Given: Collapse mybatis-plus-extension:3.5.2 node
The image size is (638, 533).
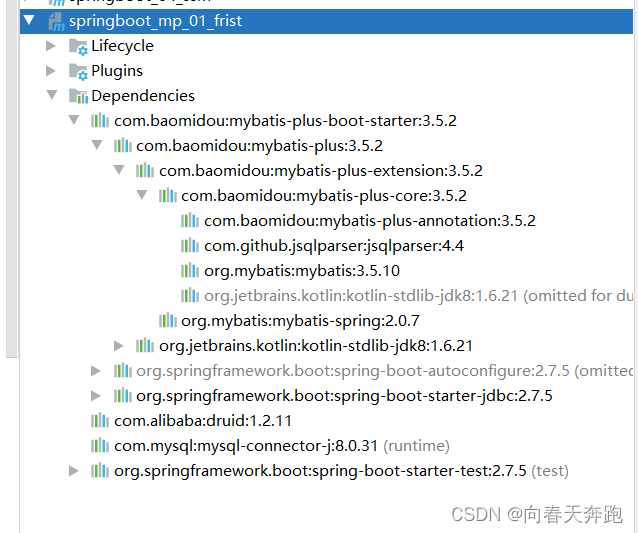Looking at the screenshot, I should click(x=119, y=170).
